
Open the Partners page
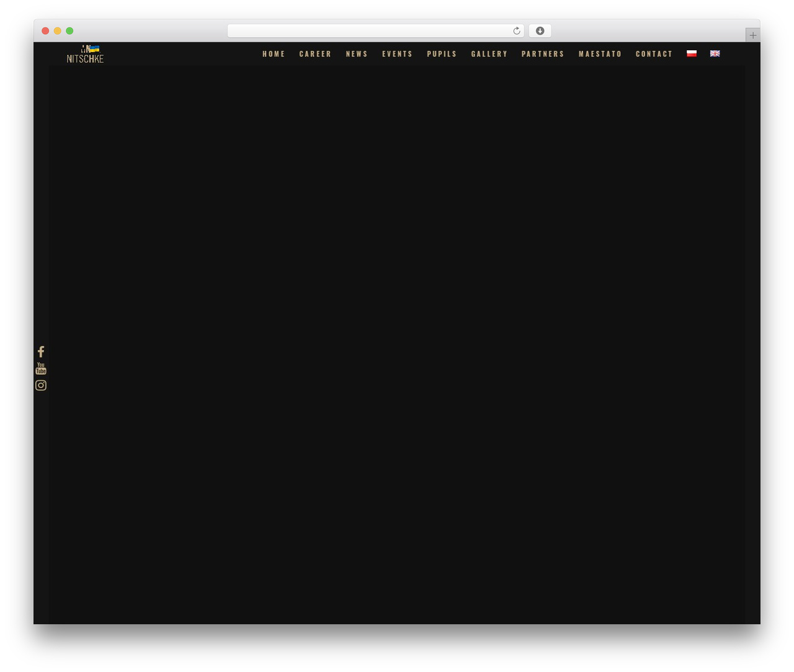point(543,54)
